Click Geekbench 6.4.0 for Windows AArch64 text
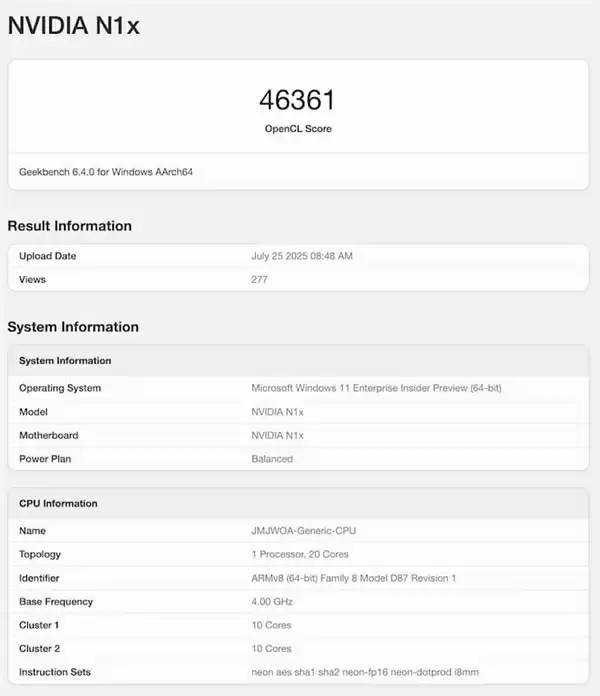Viewport: 600px width, 696px height. pos(106,172)
